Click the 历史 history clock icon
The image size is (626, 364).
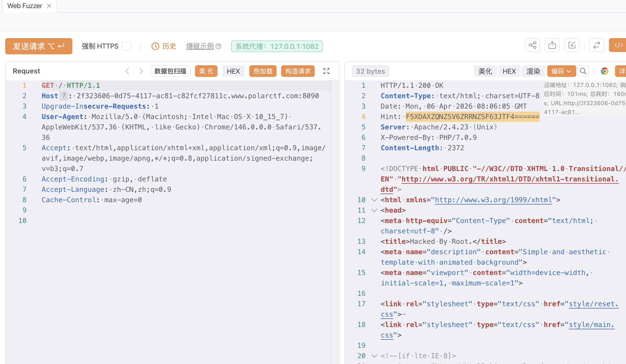[x=155, y=46]
